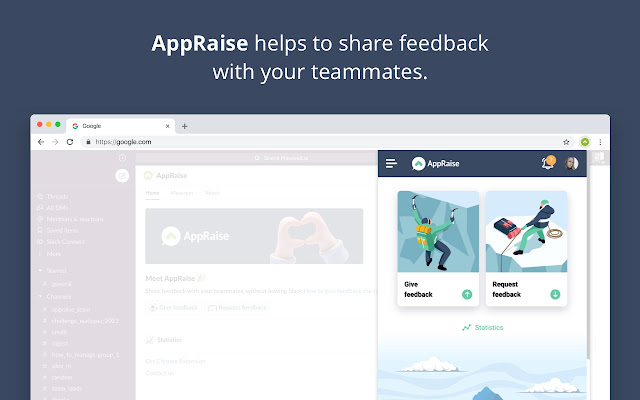This screenshot has height=400, width=640.
Task: Open the Contact us link
Action: pyautogui.click(x=160, y=373)
